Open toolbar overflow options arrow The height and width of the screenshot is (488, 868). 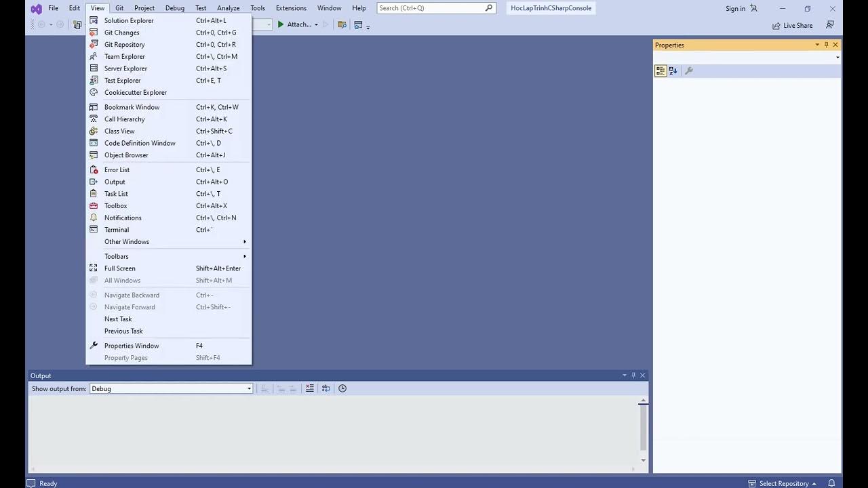click(368, 26)
